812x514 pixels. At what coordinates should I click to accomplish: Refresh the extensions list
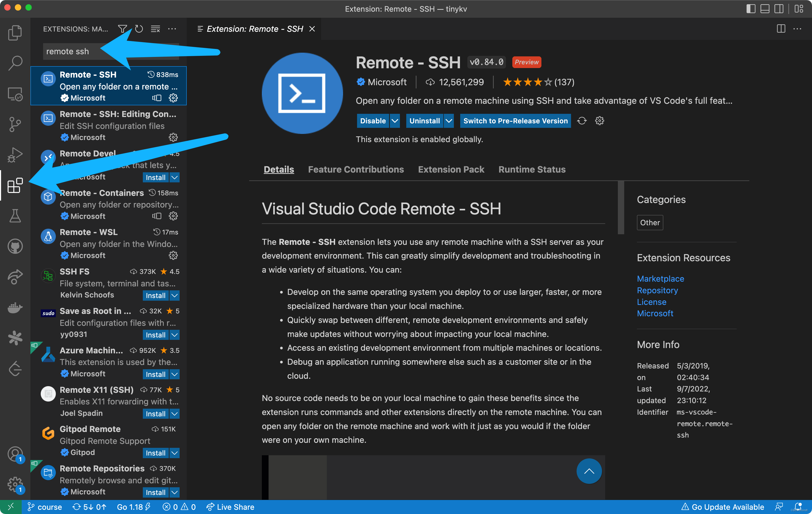tap(139, 29)
